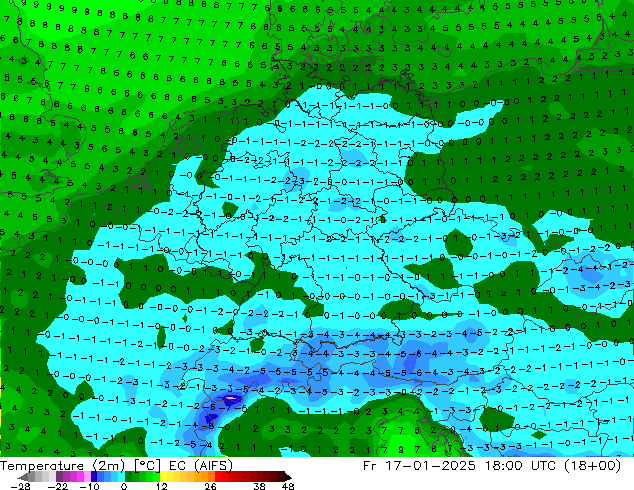Click the darkest navy blue legend swatch
The height and width of the screenshot is (490, 634).
tap(94, 477)
